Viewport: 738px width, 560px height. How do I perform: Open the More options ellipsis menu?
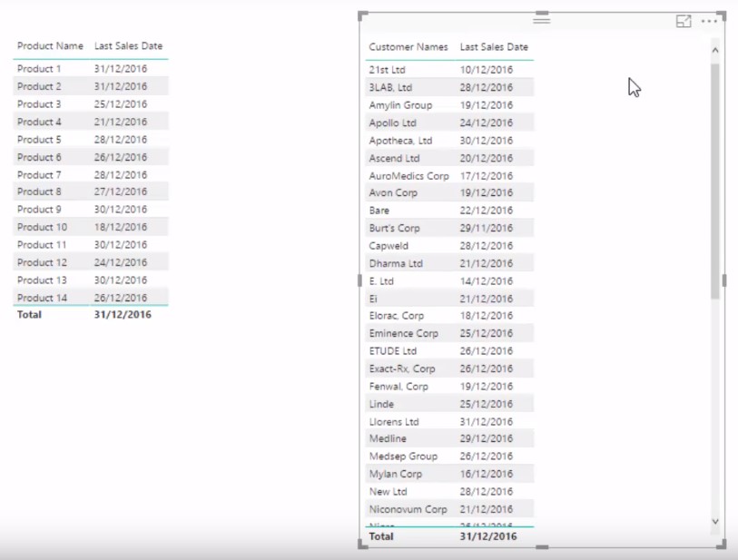click(709, 21)
